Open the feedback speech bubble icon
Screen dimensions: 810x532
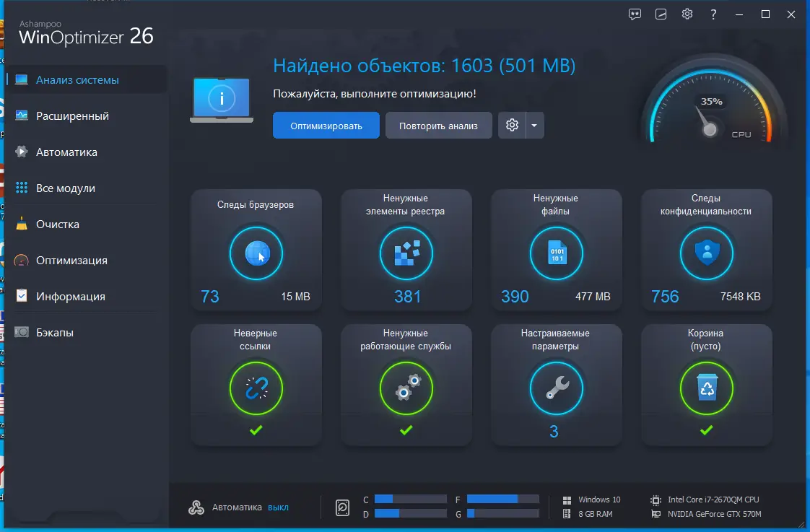(x=635, y=14)
